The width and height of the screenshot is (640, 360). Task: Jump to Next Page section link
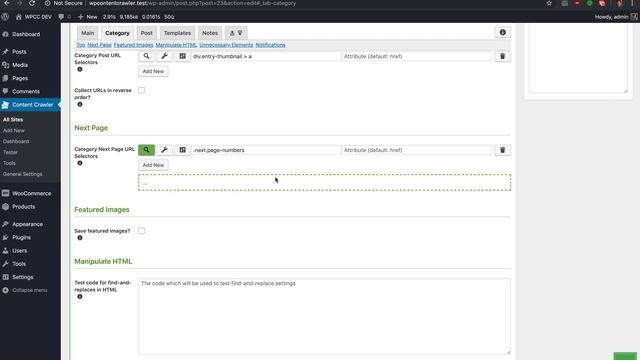[99, 45]
